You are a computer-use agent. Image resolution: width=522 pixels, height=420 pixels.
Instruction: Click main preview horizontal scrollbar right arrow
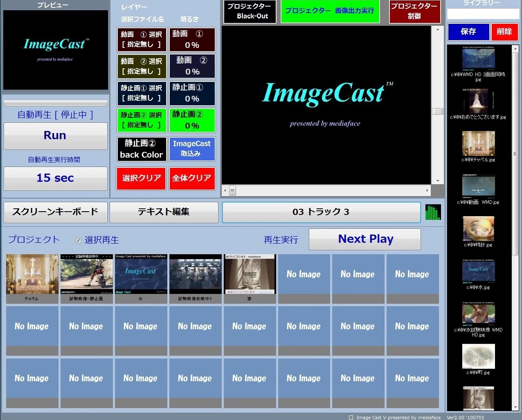click(x=427, y=190)
